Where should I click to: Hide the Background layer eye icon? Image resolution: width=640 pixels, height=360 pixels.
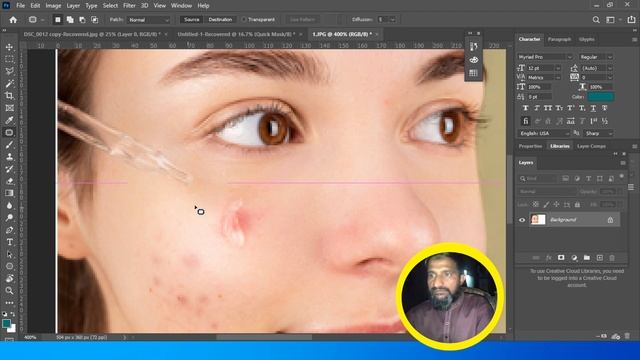click(x=522, y=220)
